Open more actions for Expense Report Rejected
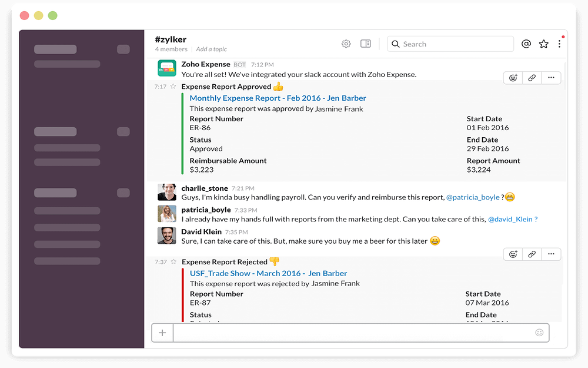Viewport: 588px width, 368px height. tap(551, 254)
